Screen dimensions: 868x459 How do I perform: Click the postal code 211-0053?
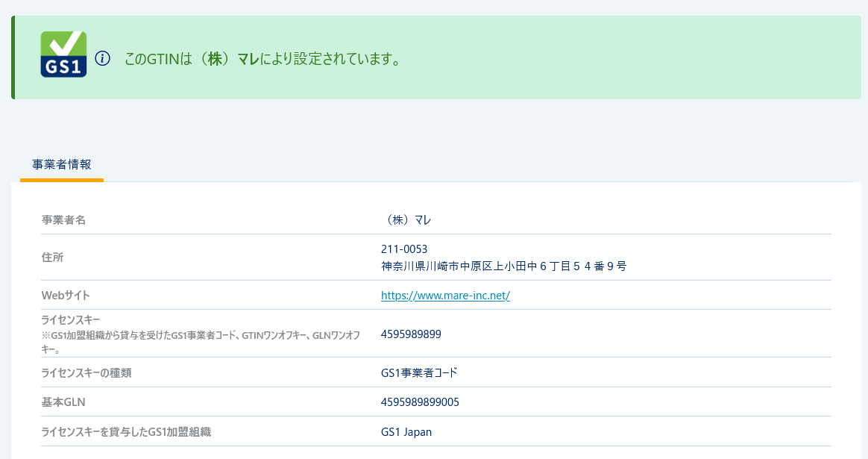(404, 249)
